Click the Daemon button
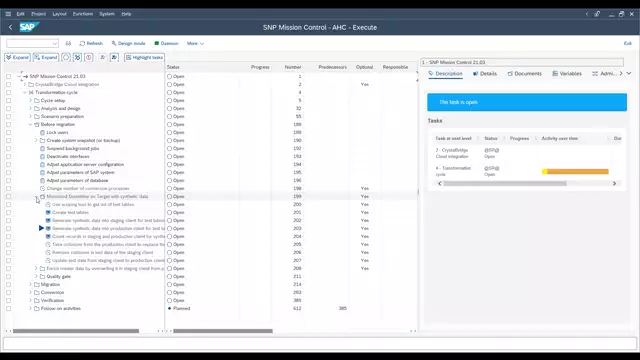The height and width of the screenshot is (360, 640). point(166,43)
